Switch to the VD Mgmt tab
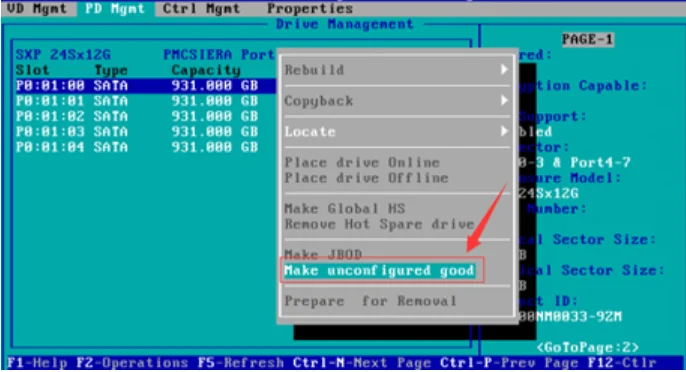This screenshot has height=372, width=686. pyautogui.click(x=36, y=8)
